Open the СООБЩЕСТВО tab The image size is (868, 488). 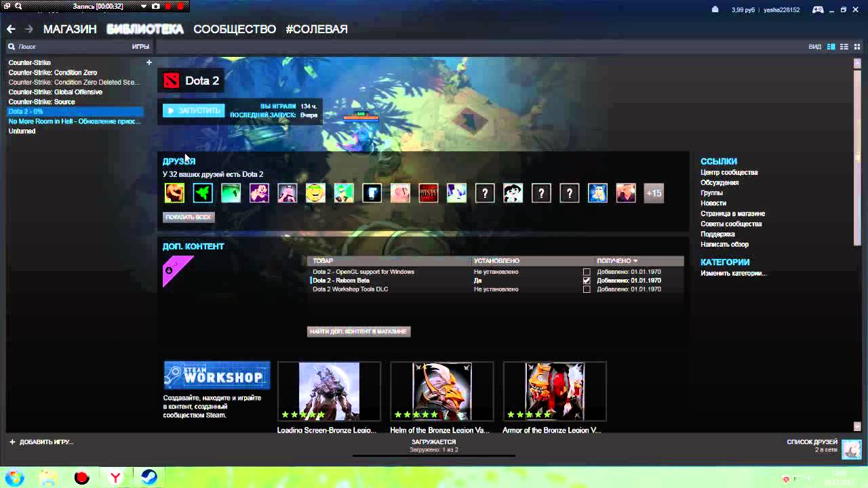tap(235, 29)
